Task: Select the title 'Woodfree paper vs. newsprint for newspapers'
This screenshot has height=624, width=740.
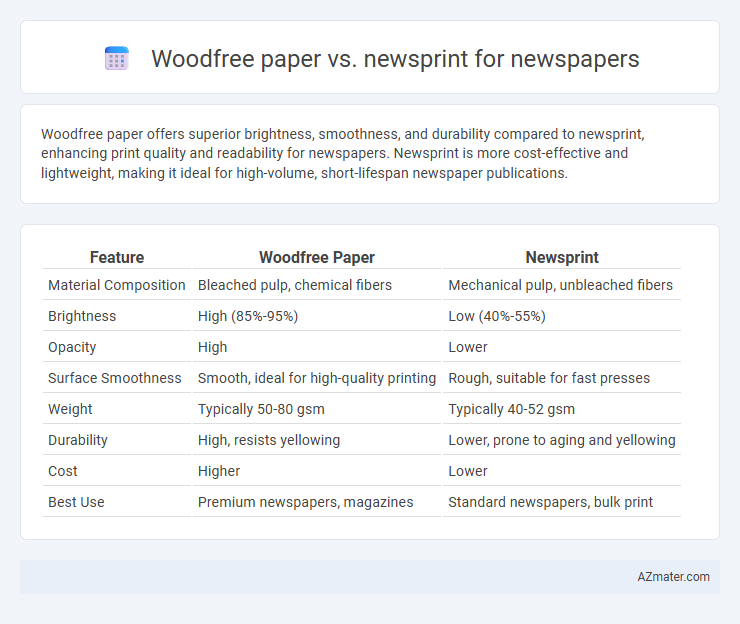Action: pos(395,59)
